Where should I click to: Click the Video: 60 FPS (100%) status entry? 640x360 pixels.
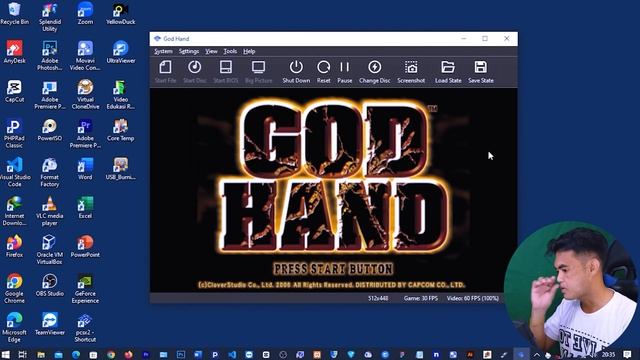pos(473,298)
